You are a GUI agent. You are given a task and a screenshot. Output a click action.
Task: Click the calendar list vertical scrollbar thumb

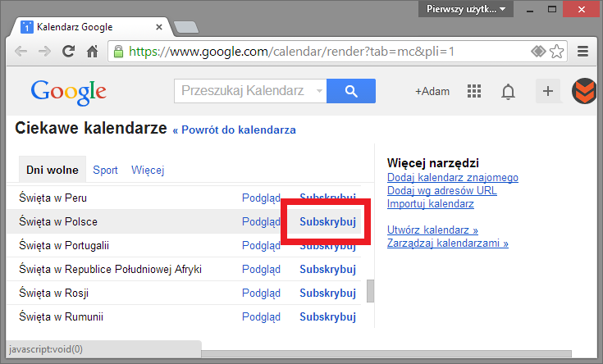(x=370, y=291)
